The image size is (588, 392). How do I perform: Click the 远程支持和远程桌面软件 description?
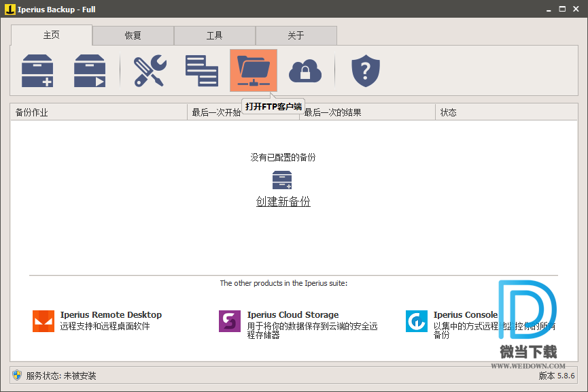tap(105, 326)
